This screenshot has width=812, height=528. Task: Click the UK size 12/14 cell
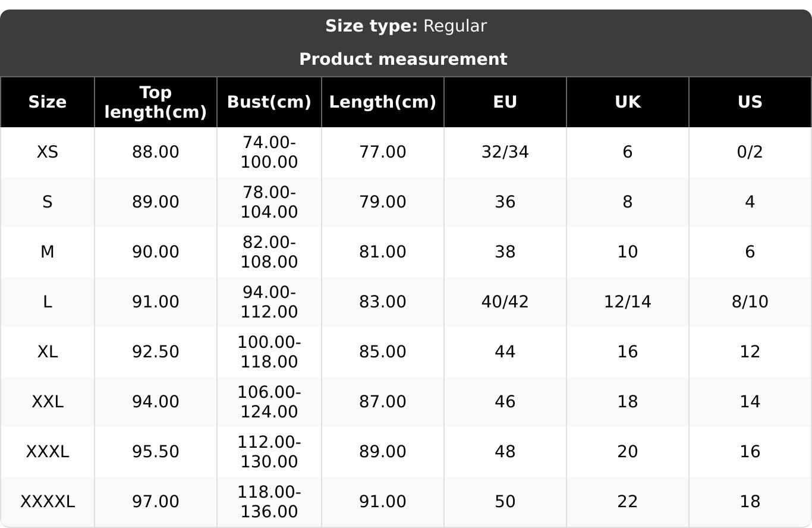coord(627,302)
